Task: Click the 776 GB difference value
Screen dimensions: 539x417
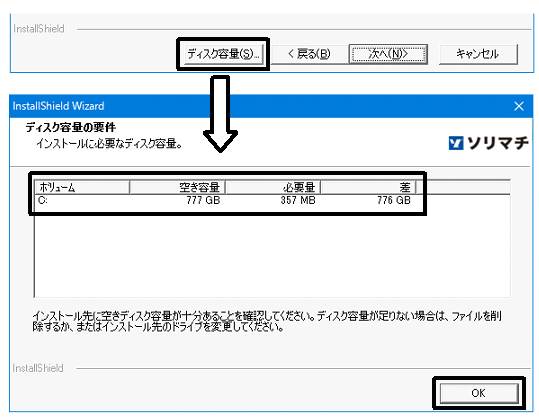Action: click(394, 200)
